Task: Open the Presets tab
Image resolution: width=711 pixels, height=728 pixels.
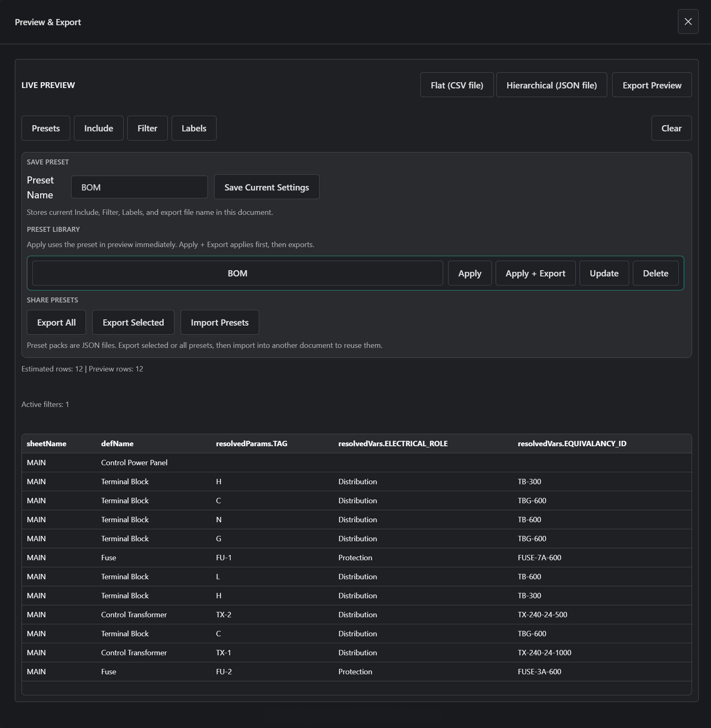Action: pyautogui.click(x=46, y=128)
